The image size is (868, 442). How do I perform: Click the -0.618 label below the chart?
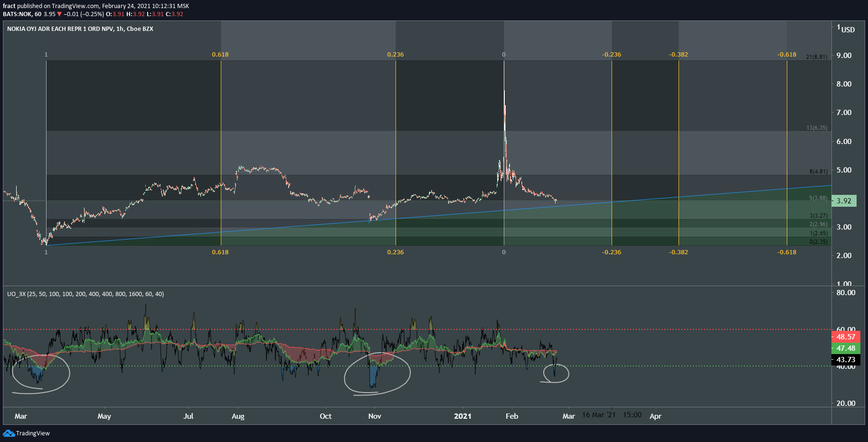pos(787,252)
